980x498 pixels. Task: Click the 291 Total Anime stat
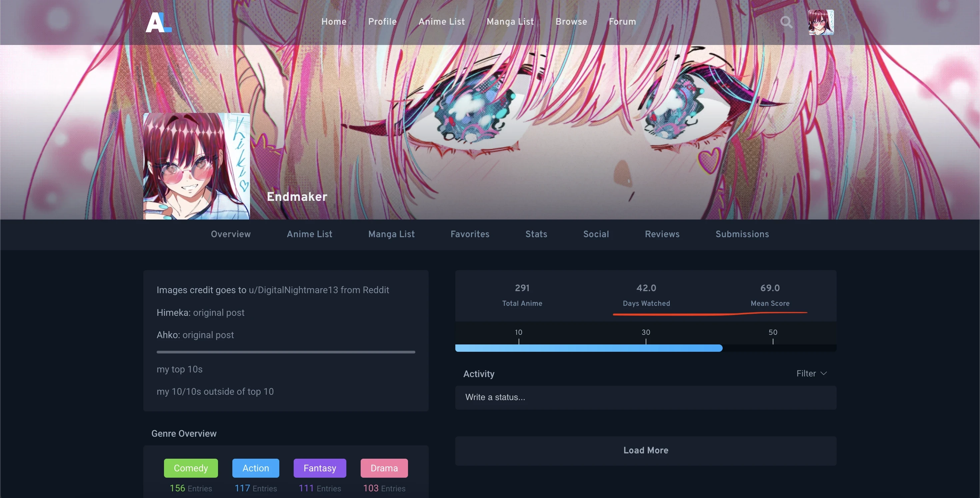(522, 295)
